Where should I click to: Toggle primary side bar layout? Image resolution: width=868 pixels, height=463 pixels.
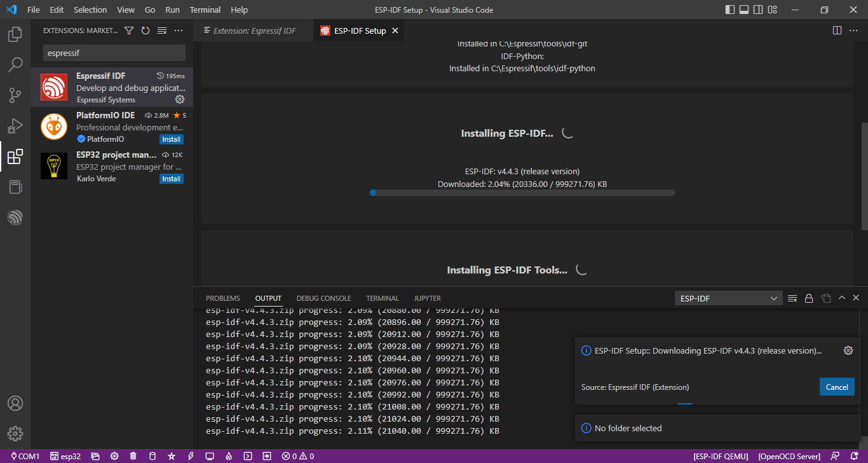pos(730,10)
